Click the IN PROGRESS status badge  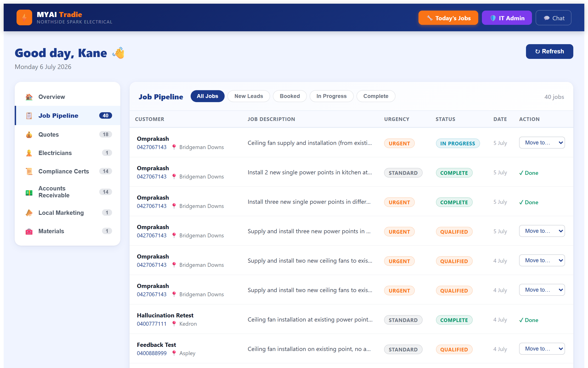point(458,143)
